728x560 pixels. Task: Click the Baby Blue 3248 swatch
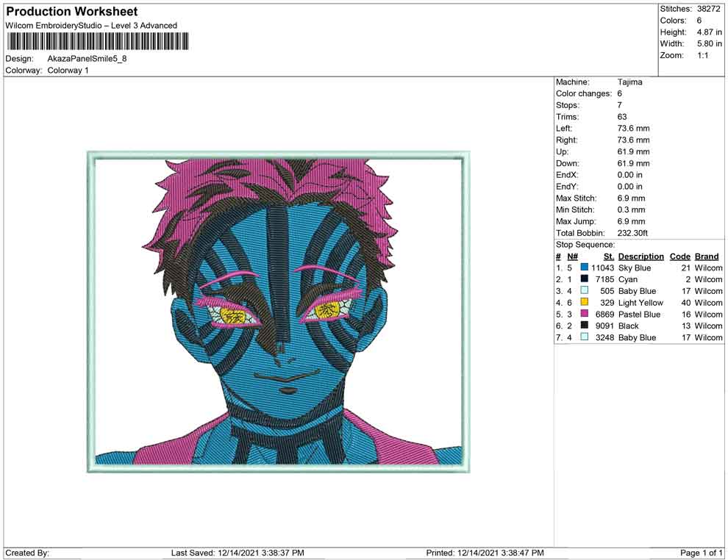pos(584,337)
